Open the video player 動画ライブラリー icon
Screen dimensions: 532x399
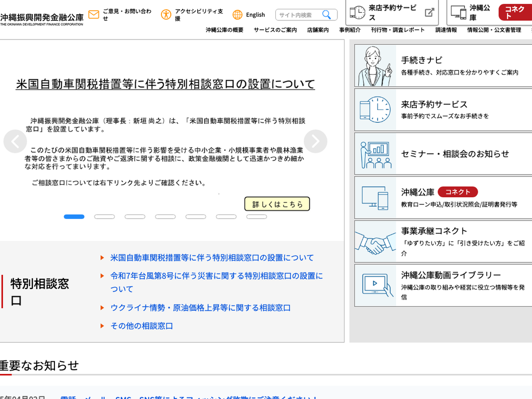(376, 285)
